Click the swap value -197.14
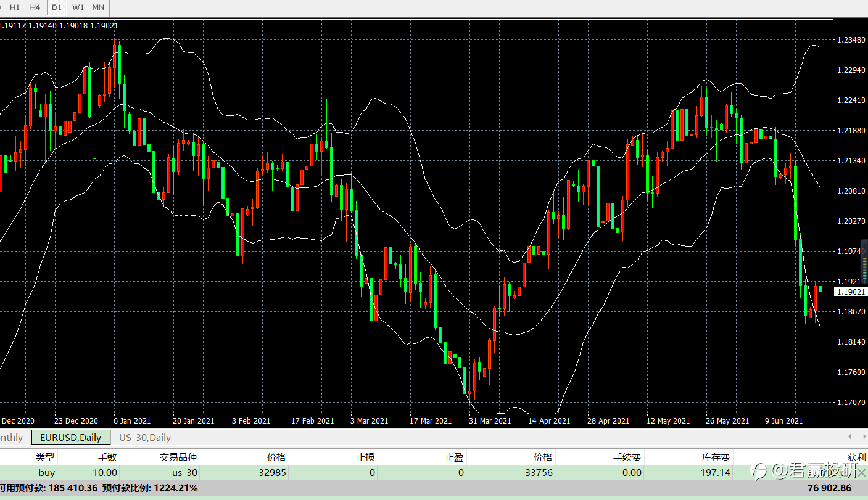This screenshot has height=500, width=868. [713, 473]
